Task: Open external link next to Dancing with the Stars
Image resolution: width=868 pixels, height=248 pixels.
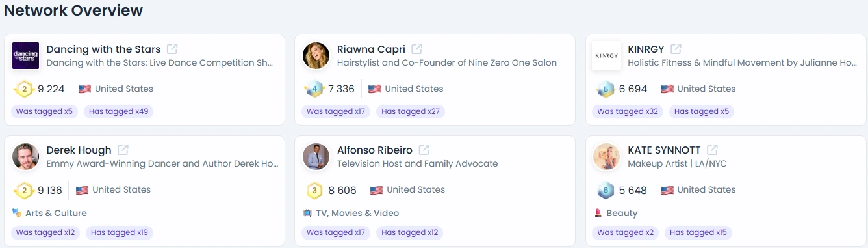Action: pos(172,49)
